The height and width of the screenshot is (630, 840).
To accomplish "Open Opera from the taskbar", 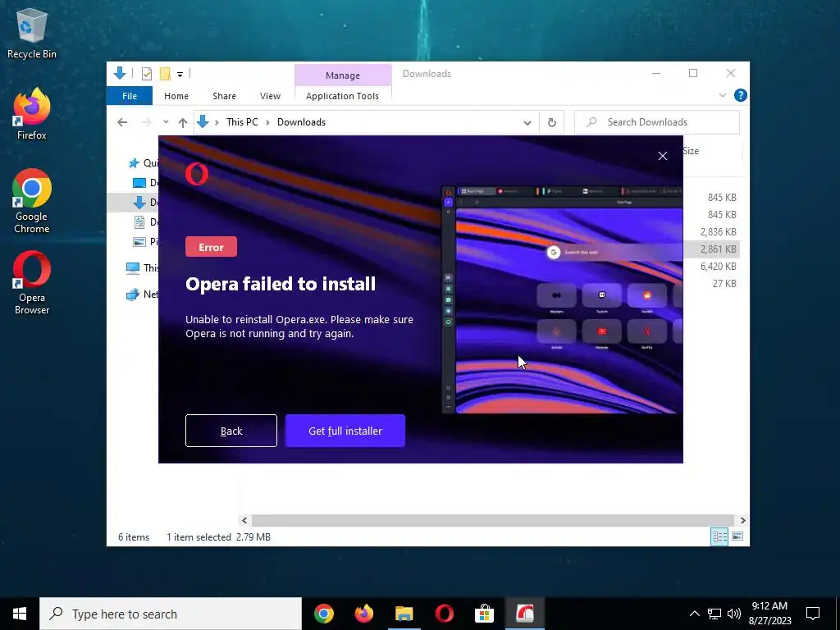I will pos(445,614).
